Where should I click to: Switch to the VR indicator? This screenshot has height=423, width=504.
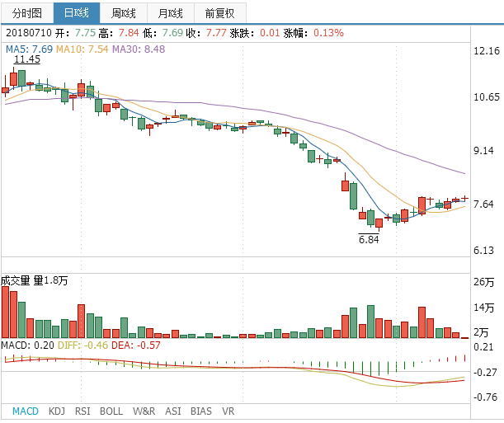[228, 411]
